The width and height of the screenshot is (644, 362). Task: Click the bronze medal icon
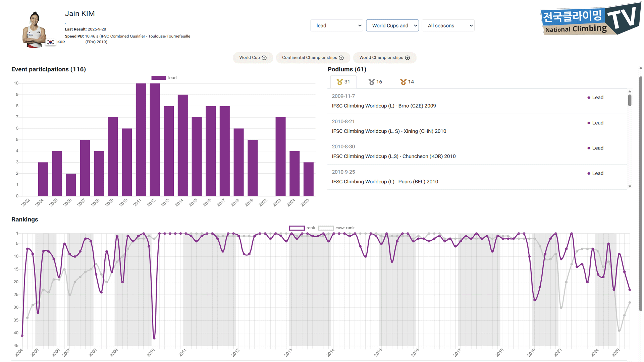[x=403, y=82]
